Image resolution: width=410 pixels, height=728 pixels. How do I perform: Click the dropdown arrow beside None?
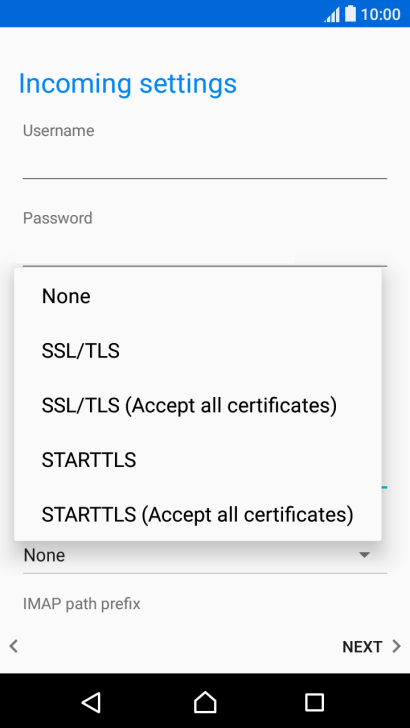[x=364, y=555]
